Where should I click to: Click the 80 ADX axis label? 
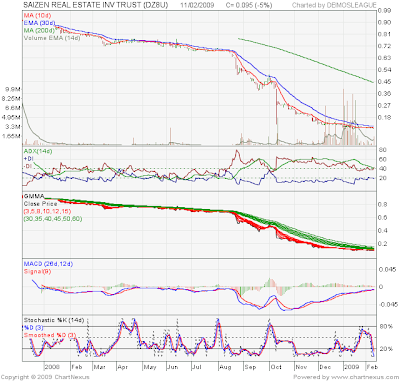[x=383, y=150]
